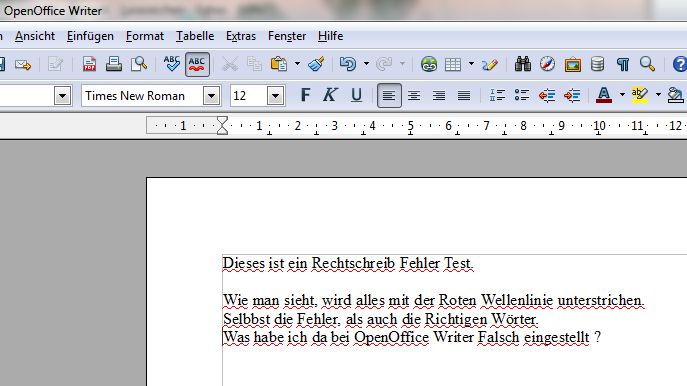
Task: Apply red font color A
Action: (x=604, y=95)
